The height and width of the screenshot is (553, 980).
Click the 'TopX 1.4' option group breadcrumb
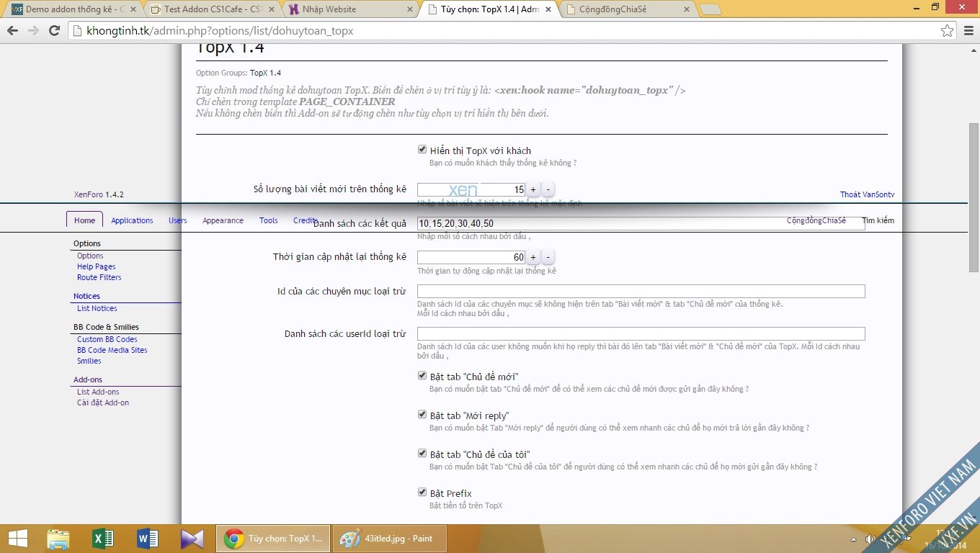pyautogui.click(x=265, y=73)
